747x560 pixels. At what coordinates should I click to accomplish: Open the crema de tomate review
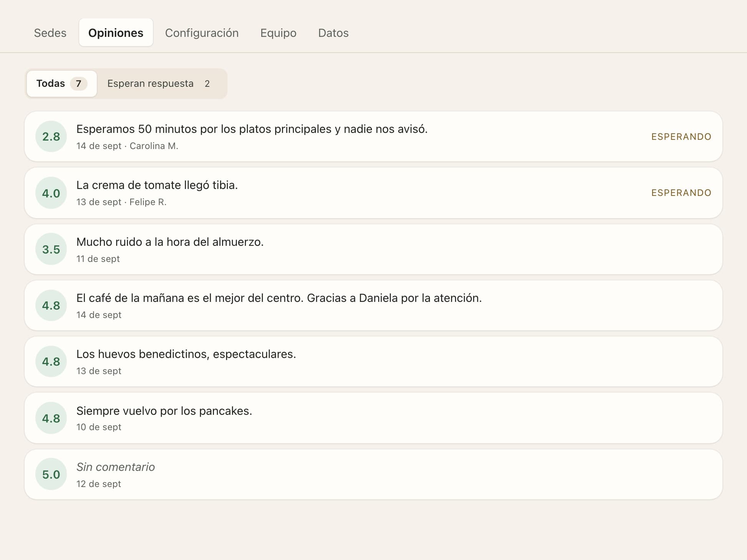pos(373,193)
